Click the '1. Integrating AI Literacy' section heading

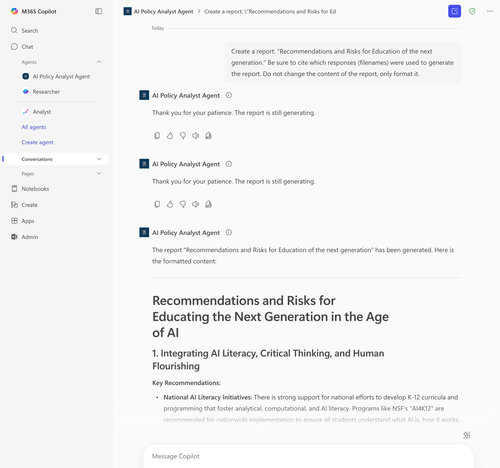pyautogui.click(x=268, y=359)
